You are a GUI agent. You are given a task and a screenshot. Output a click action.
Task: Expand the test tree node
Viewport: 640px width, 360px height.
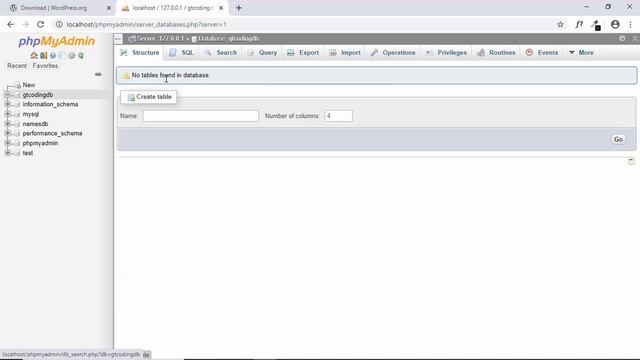pos(7,153)
